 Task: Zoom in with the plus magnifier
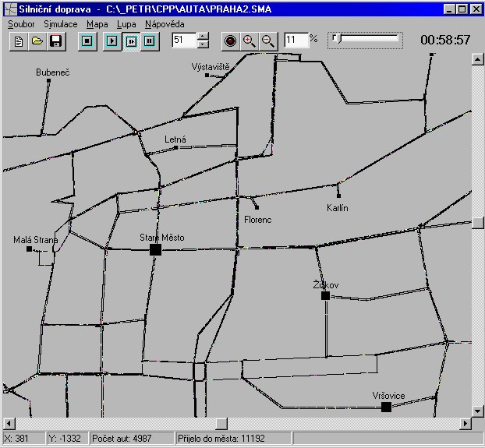tap(250, 41)
